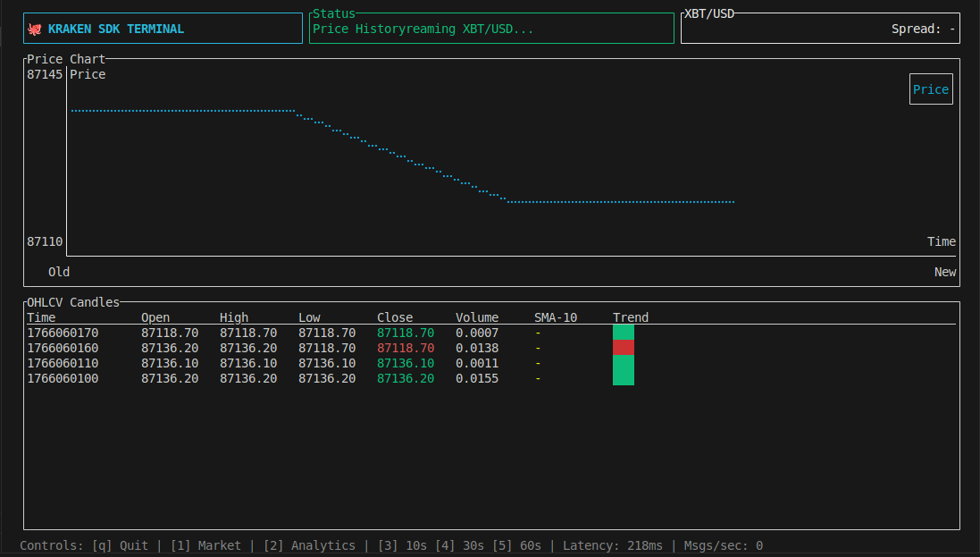Select candle row 1766060160
Screen dimensions: 980x557
coord(490,348)
